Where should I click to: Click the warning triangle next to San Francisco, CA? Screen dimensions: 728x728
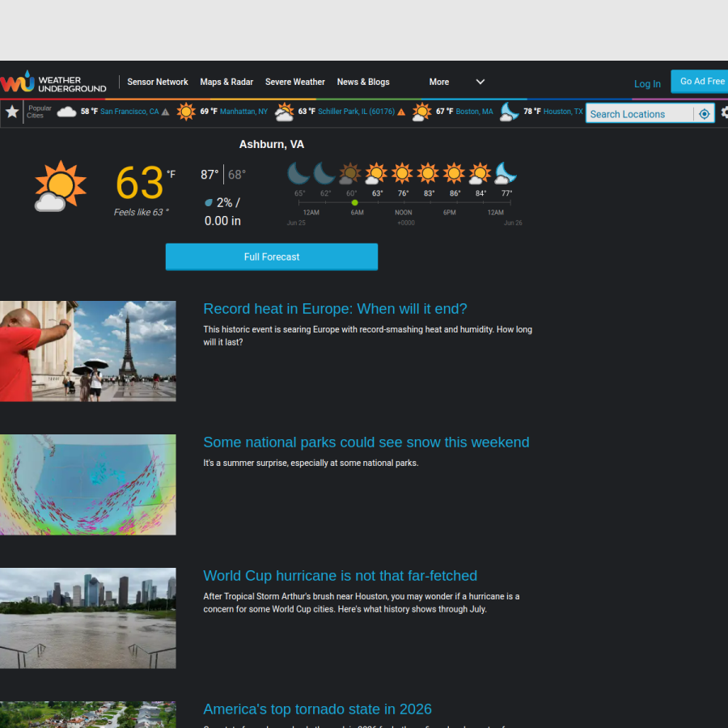pyautogui.click(x=165, y=112)
